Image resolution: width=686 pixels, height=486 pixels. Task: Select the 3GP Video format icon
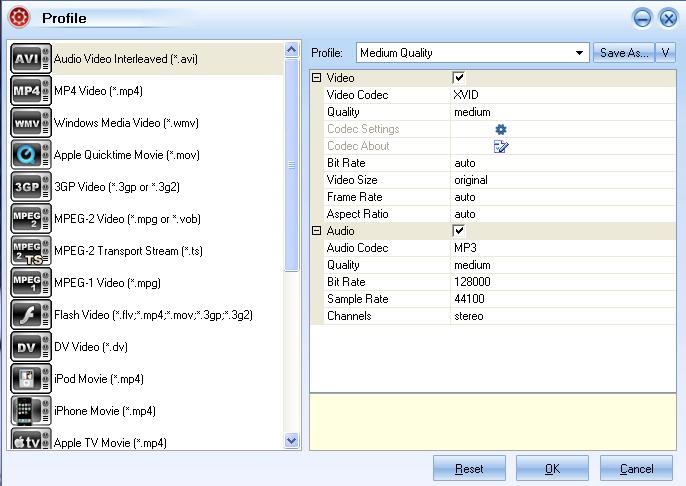[31, 187]
